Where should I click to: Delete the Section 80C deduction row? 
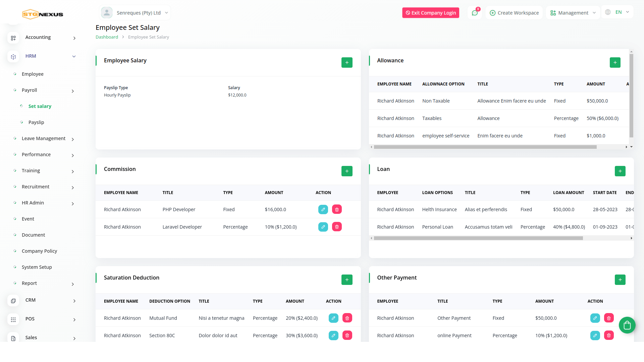[347, 336]
